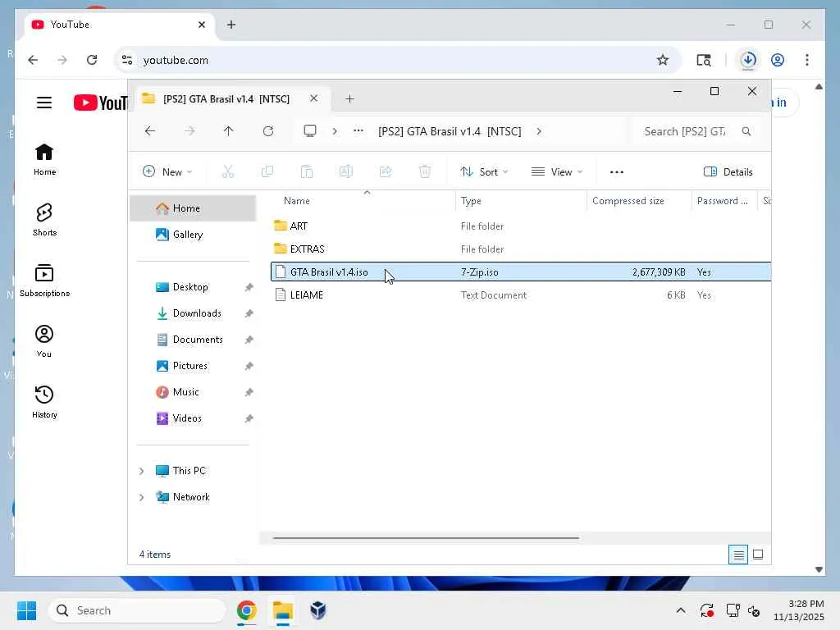Open the New dropdown in Explorer
840x630 pixels.
pos(167,172)
